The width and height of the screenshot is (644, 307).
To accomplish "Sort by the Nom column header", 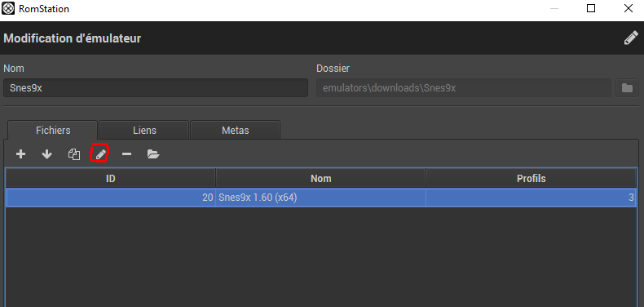I will [x=320, y=179].
